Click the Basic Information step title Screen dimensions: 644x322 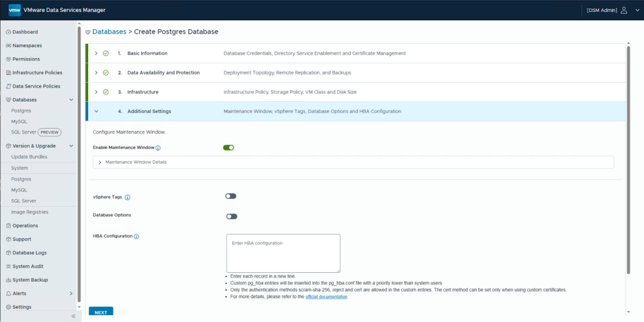[x=147, y=54]
